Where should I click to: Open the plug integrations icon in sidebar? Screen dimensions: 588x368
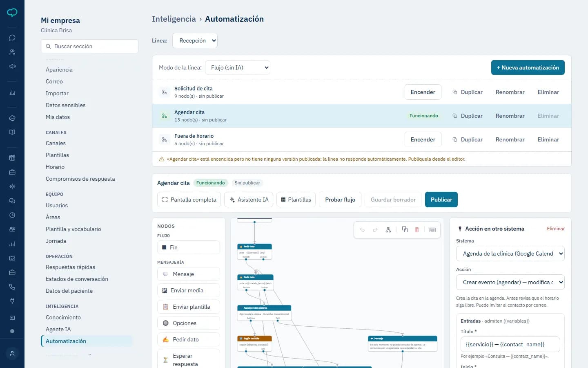tap(12, 301)
